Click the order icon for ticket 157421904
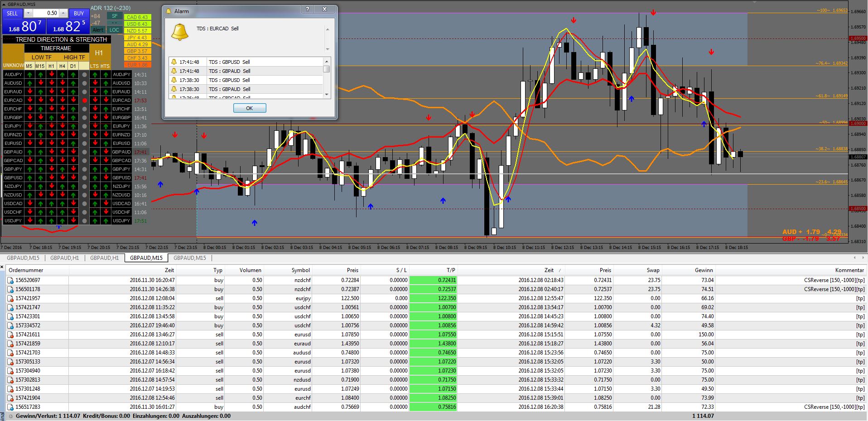The height and width of the screenshot is (421, 868). click(x=10, y=398)
